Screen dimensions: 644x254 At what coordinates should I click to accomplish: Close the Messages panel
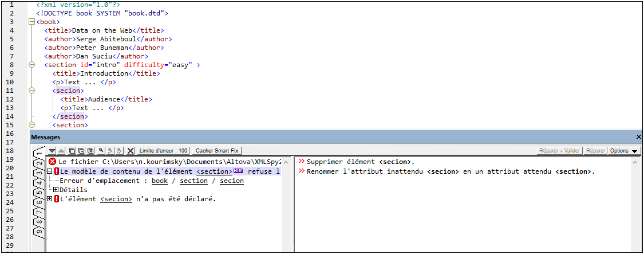(x=639, y=138)
